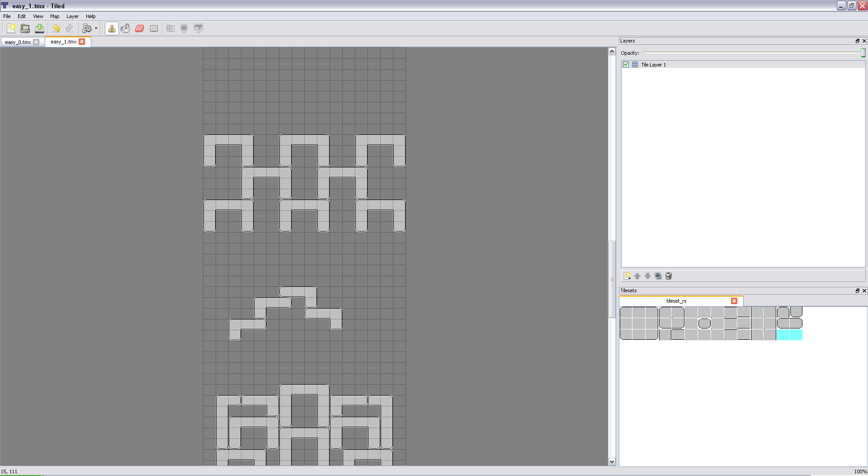Save the map with the Save icon
The image size is (868, 476).
pos(40,29)
